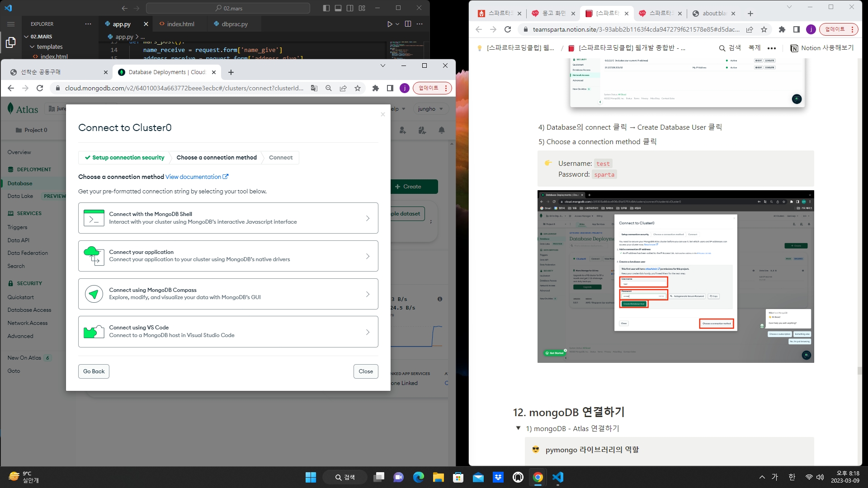Viewport: 868px width, 488px height.
Task: Click VS Code search box 02.mars
Action: [x=228, y=8]
